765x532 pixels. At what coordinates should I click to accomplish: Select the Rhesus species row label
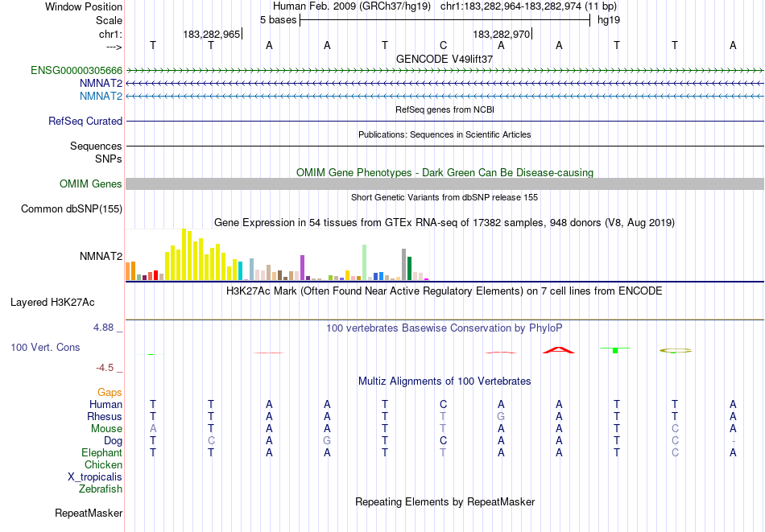(105, 416)
